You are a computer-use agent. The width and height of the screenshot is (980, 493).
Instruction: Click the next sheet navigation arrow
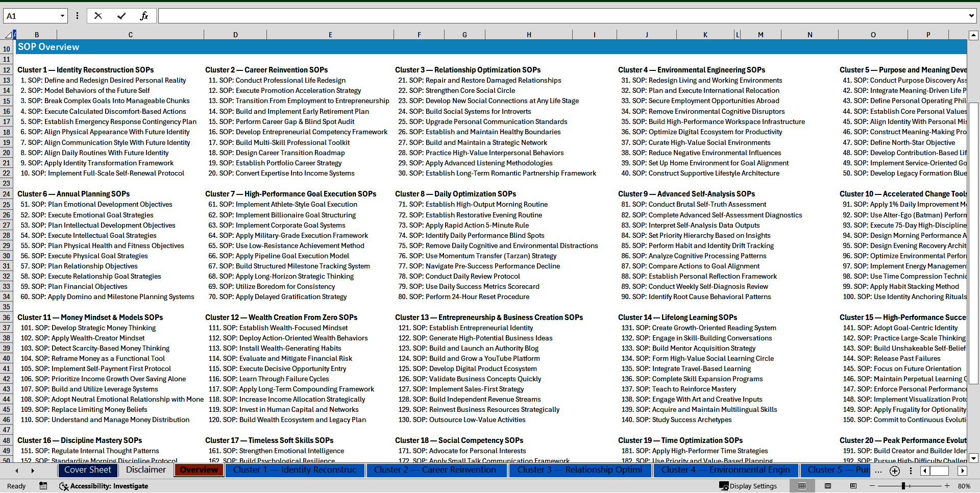point(33,471)
